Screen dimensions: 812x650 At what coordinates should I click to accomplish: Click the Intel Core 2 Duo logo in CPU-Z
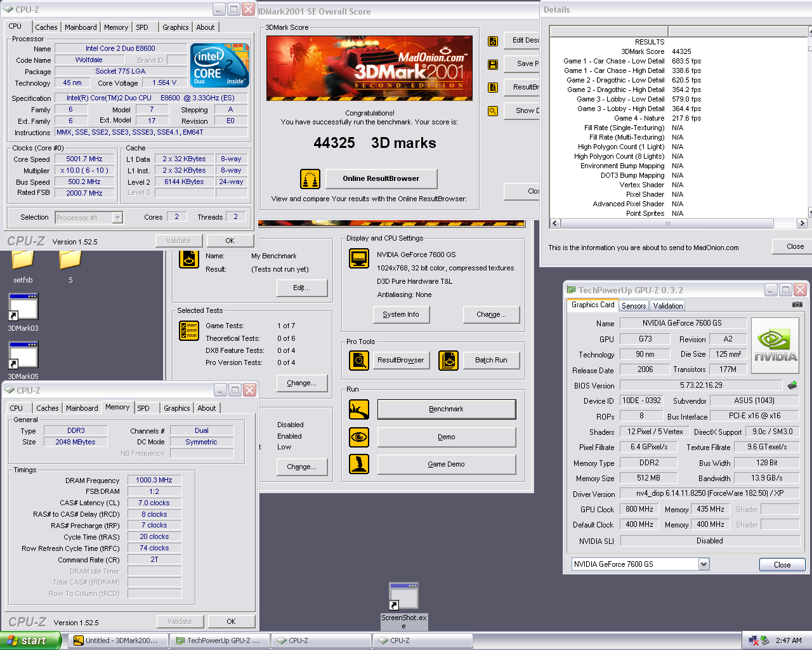coord(219,65)
